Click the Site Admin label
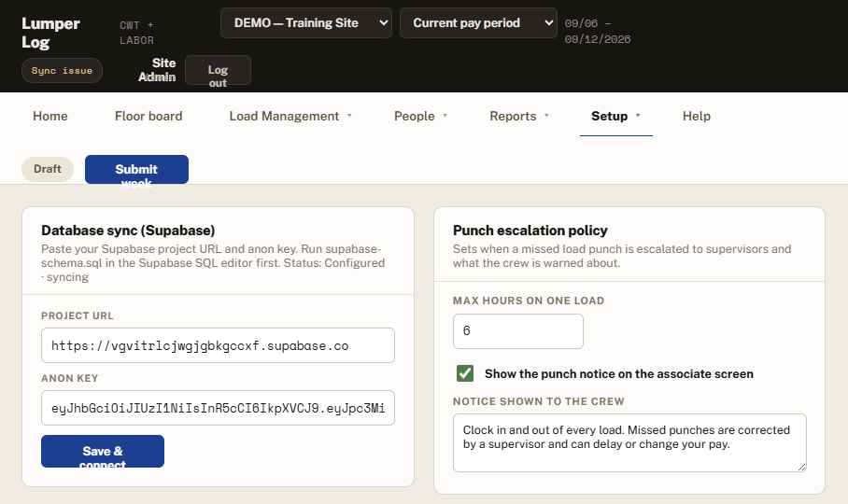The height and width of the screenshot is (504, 848). pyautogui.click(x=157, y=70)
